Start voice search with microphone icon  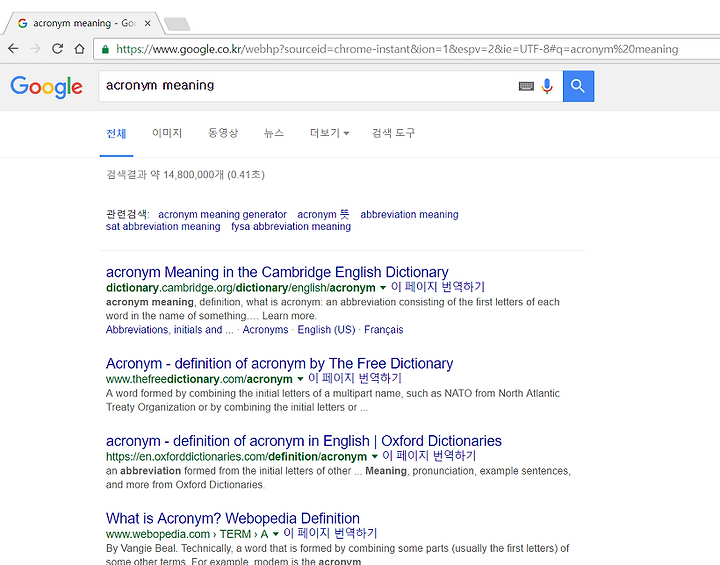[547, 86]
